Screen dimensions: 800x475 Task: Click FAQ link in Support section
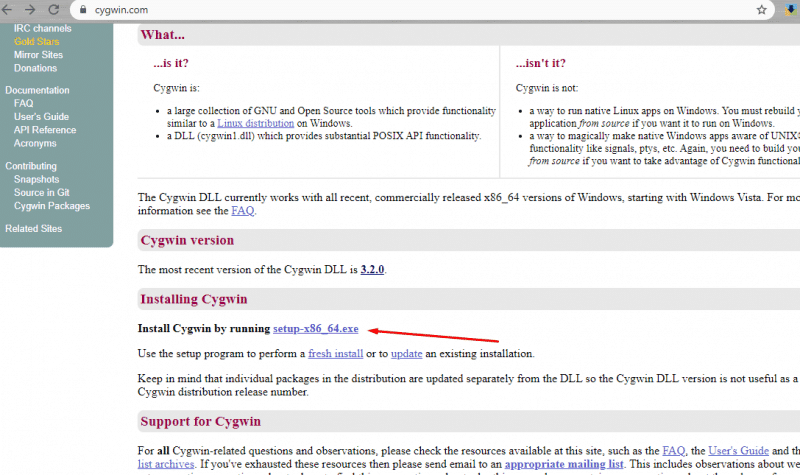coord(673,451)
